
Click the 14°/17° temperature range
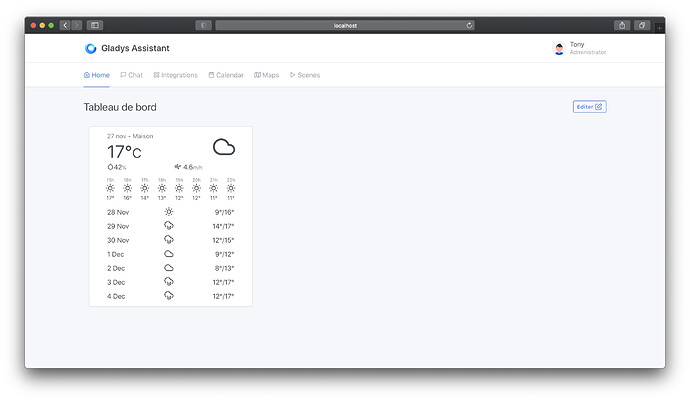223,226
